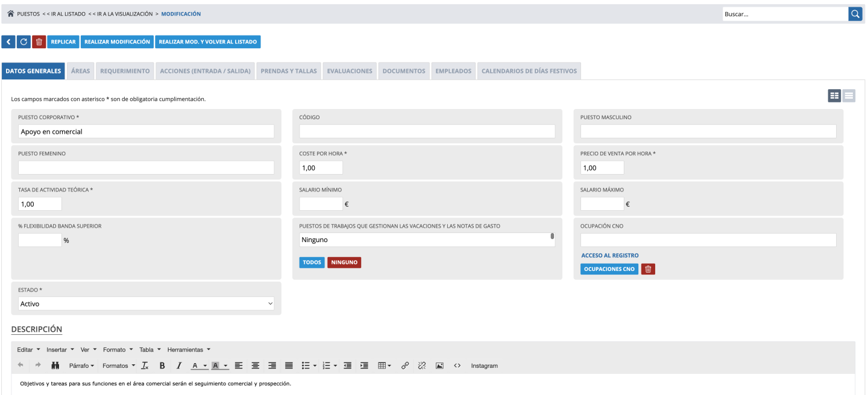The height and width of the screenshot is (395, 868).
Task: Switch to grid layout view
Action: point(834,96)
